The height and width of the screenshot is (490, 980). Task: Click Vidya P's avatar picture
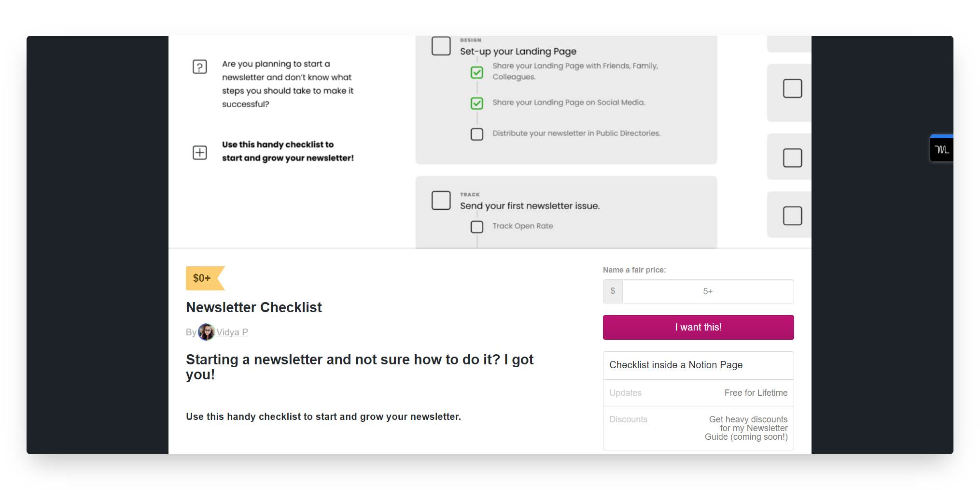click(207, 332)
